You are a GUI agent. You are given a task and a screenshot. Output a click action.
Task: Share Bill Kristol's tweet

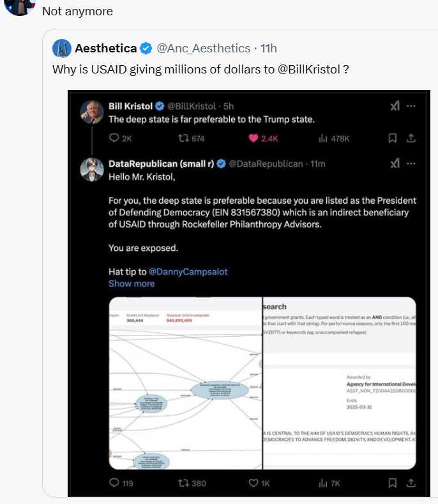point(411,138)
